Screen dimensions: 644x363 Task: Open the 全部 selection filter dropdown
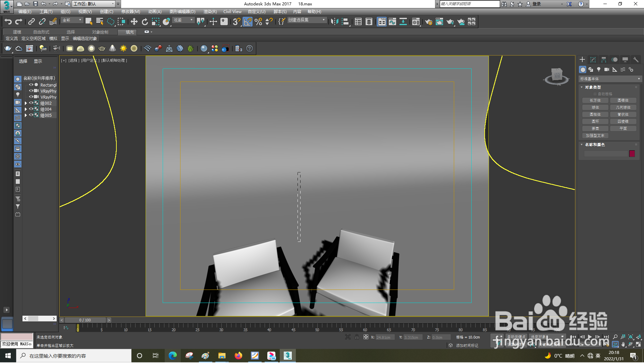pyautogui.click(x=72, y=20)
